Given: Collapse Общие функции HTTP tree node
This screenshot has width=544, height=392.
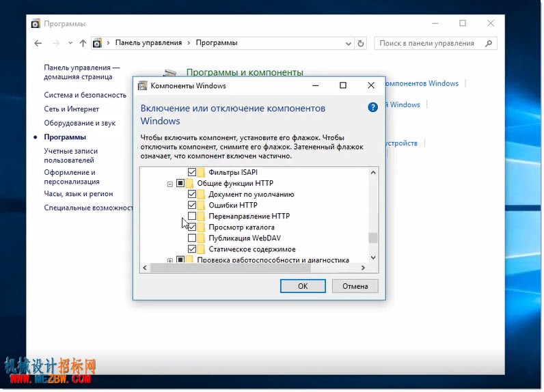Looking at the screenshot, I should (170, 184).
